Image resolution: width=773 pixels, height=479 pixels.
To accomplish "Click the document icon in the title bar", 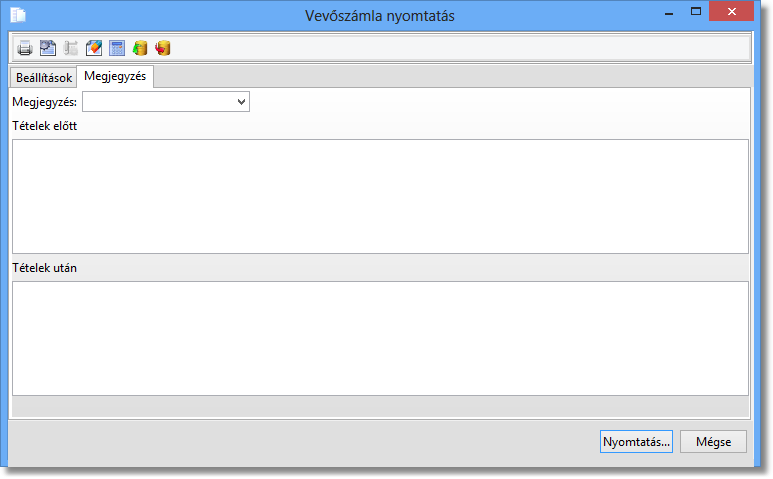I will click(18, 15).
